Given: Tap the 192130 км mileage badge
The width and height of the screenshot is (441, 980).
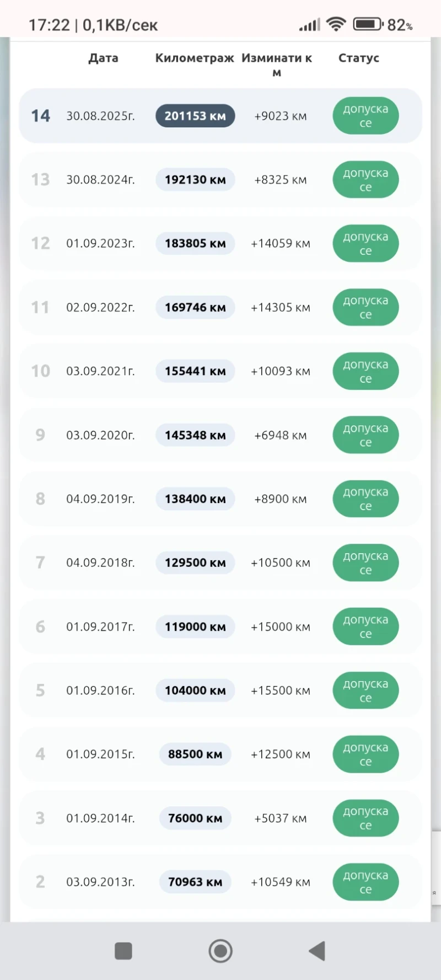Looking at the screenshot, I should click(195, 180).
